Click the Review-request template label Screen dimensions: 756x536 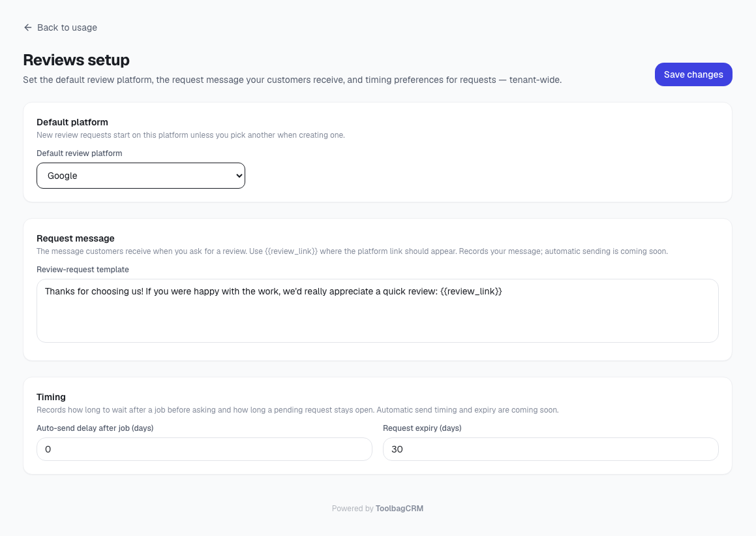point(83,270)
